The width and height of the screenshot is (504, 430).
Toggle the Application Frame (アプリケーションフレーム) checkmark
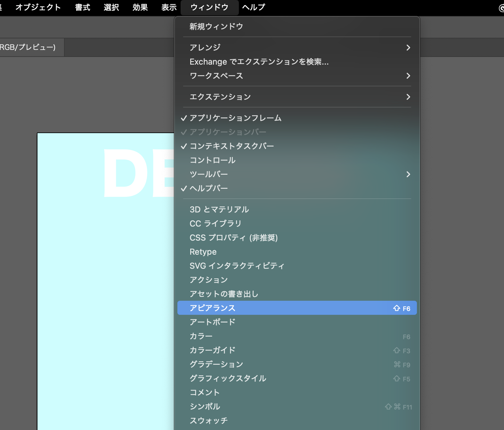point(235,118)
